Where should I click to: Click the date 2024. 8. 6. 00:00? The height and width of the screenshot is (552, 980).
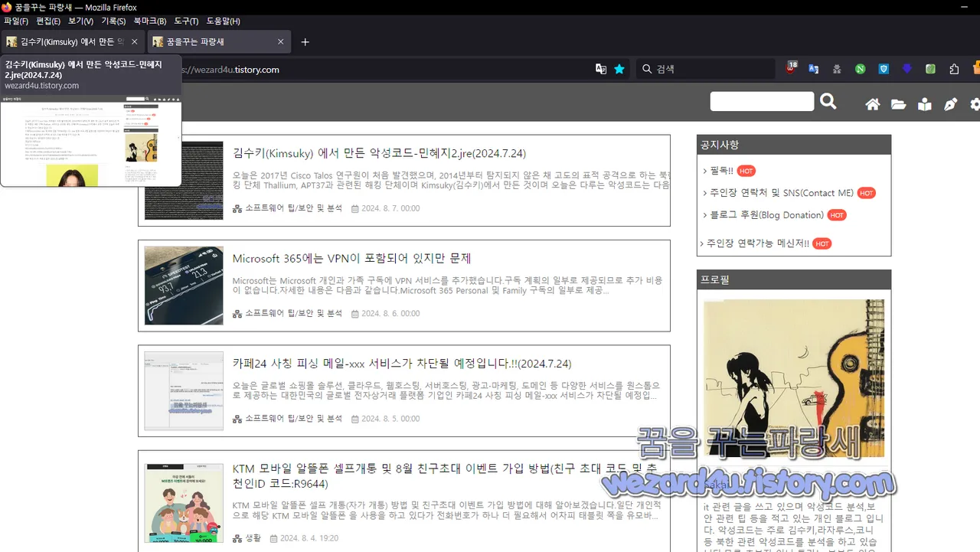click(390, 313)
